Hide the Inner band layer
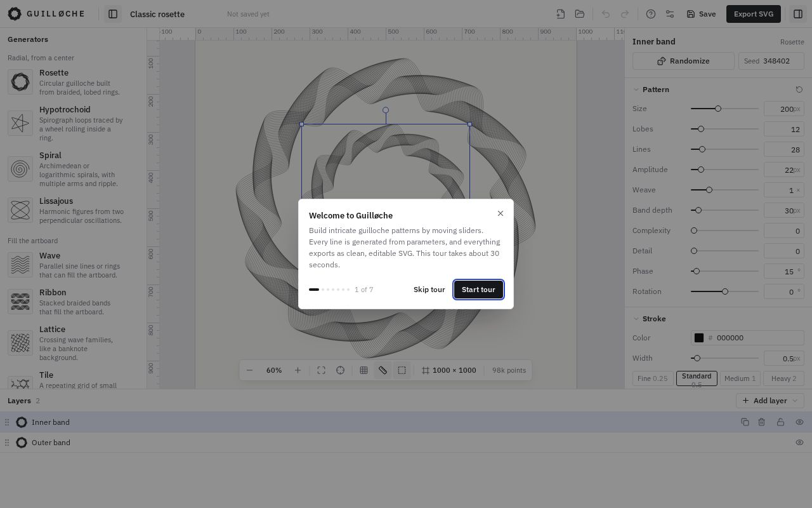 click(800, 422)
